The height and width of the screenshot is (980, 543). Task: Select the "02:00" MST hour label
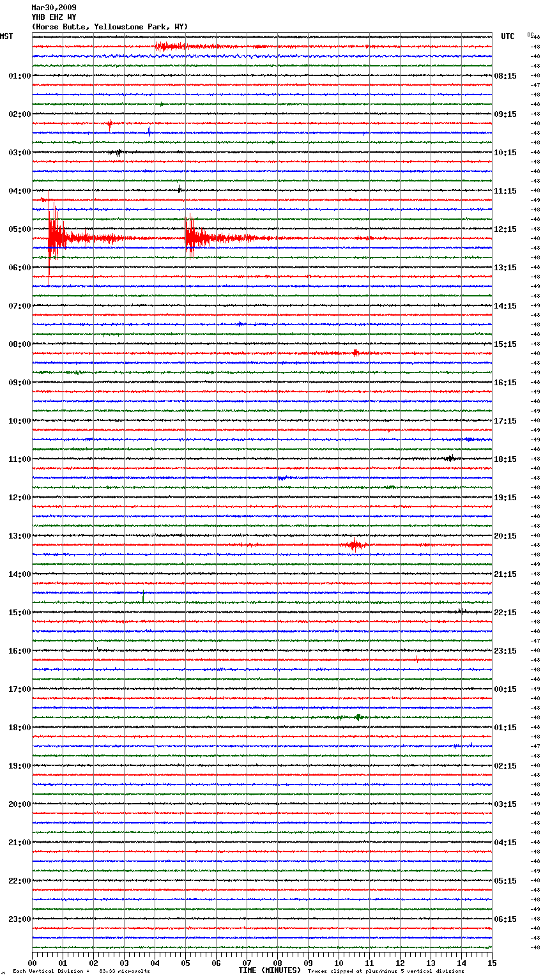(20, 114)
